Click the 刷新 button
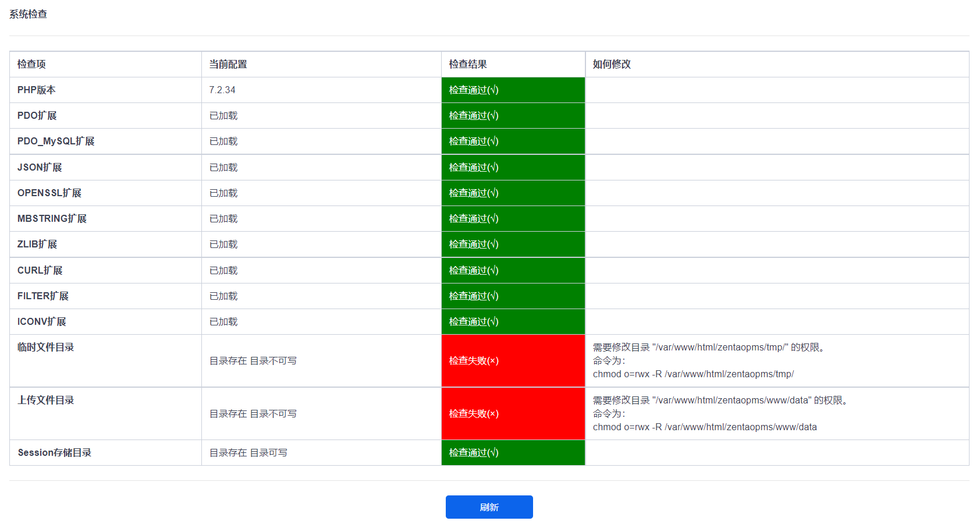This screenshot has width=980, height=528. (x=489, y=507)
